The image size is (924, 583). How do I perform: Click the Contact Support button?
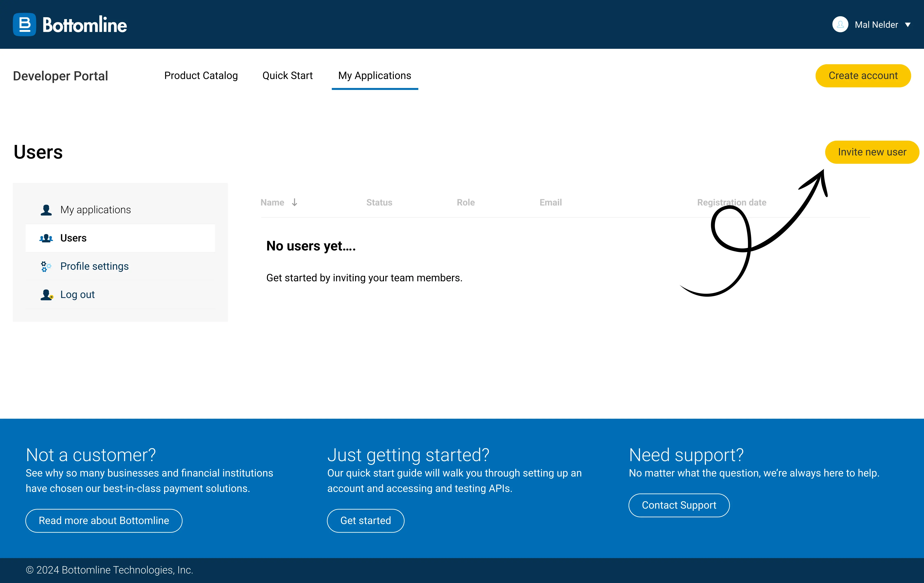click(679, 505)
